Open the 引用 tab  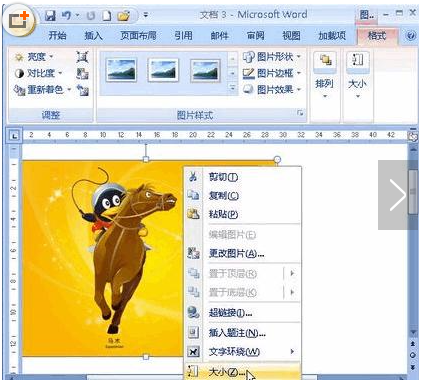pos(183,35)
